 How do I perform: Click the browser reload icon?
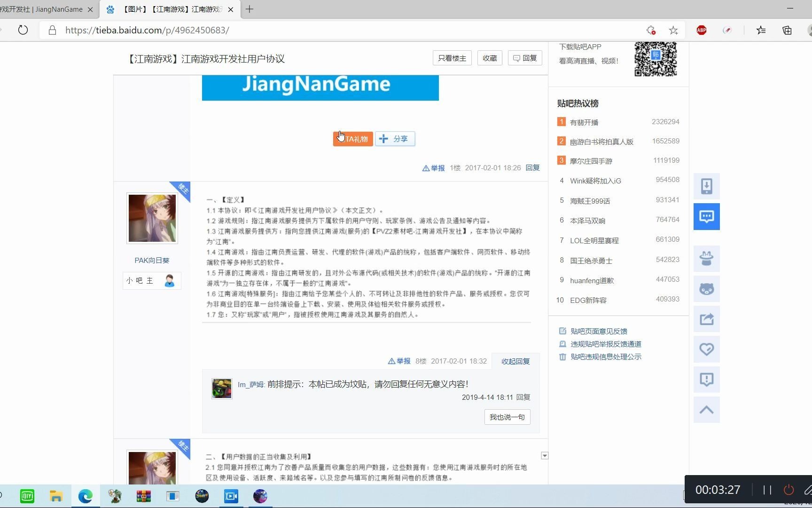click(x=23, y=30)
